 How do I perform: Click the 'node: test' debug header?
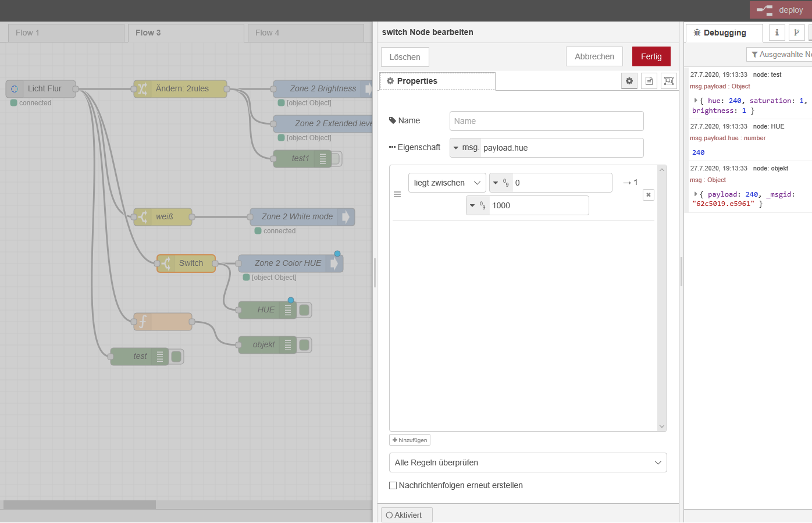(x=767, y=74)
